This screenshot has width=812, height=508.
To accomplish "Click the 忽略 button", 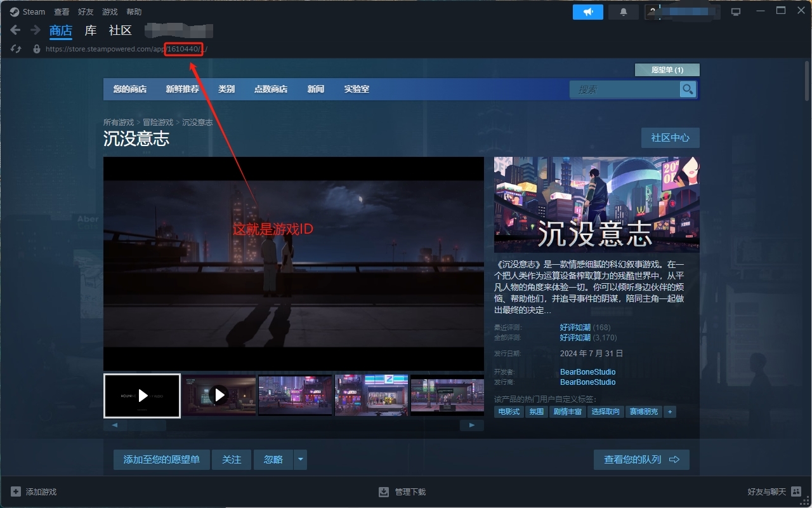I will [x=273, y=460].
